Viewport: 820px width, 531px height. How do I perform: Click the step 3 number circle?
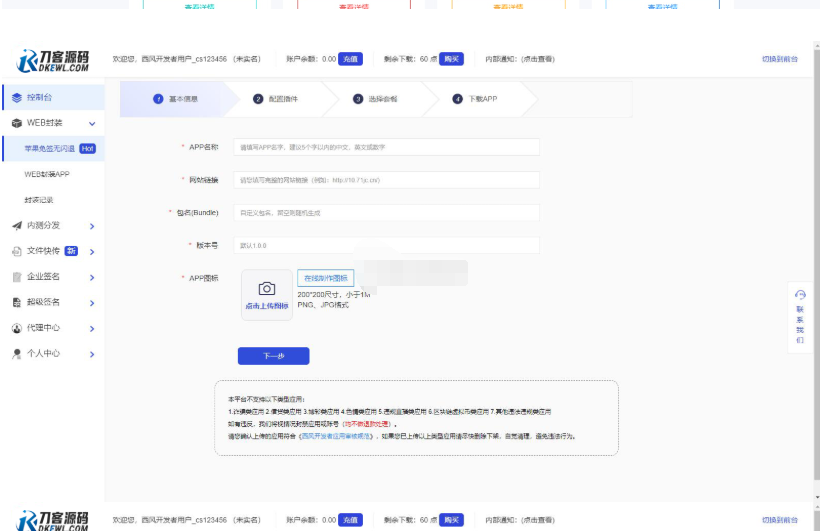coord(358,99)
